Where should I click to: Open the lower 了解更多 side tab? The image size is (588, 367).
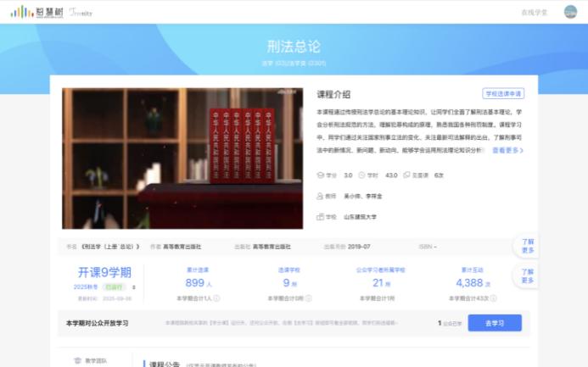coord(527,275)
